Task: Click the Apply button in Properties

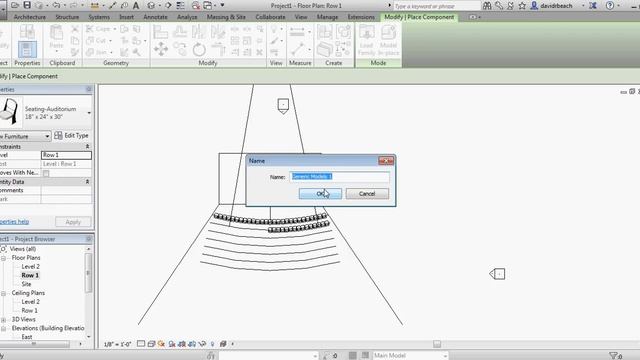Action: (x=73, y=222)
